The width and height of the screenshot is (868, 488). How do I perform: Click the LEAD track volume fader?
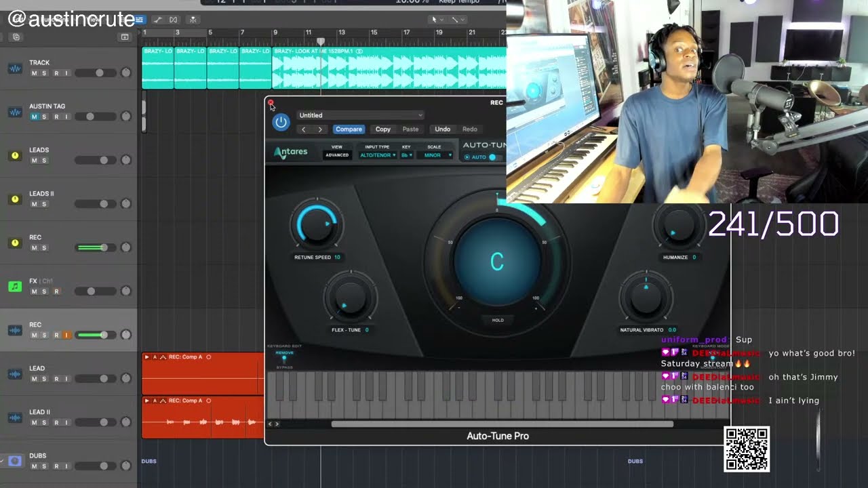point(96,378)
